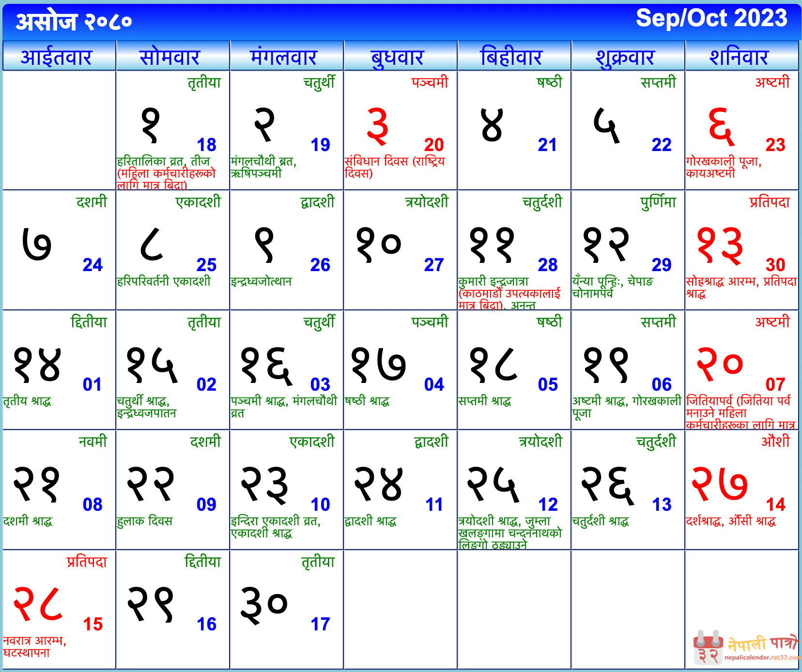Click the month title असोज २०८०
Image resolution: width=802 pixels, height=672 pixels.
pos(74,21)
